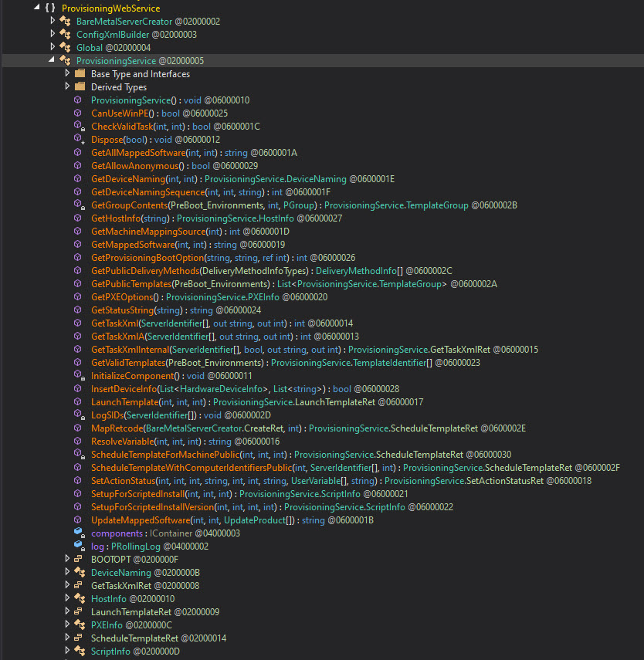Click the private method icon beside InitializeComponent
Screen dimensions: 644x660
(80, 375)
